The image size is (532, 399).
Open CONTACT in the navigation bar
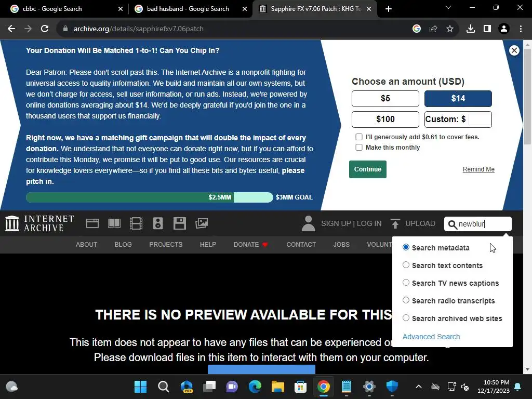(301, 245)
